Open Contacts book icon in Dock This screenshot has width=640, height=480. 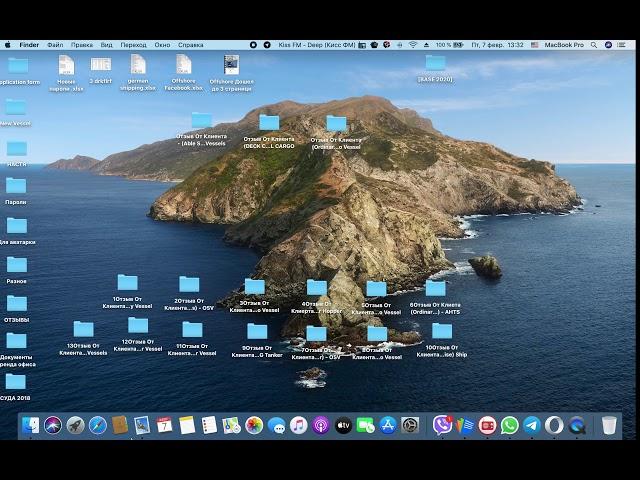point(120,425)
